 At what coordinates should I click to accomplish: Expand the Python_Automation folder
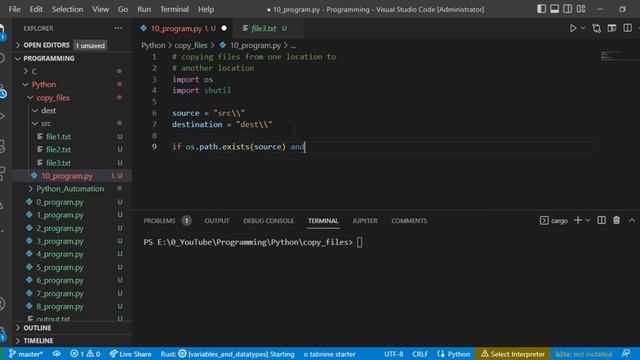tap(70, 189)
